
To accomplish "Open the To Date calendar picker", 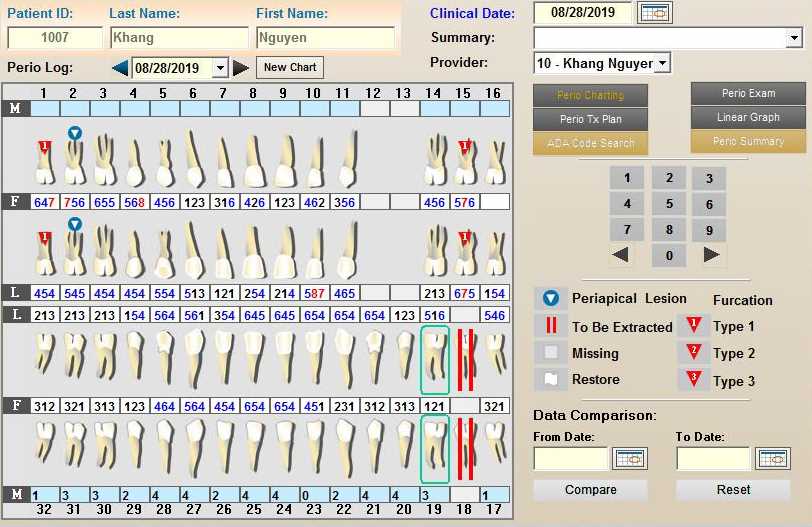I will [773, 459].
